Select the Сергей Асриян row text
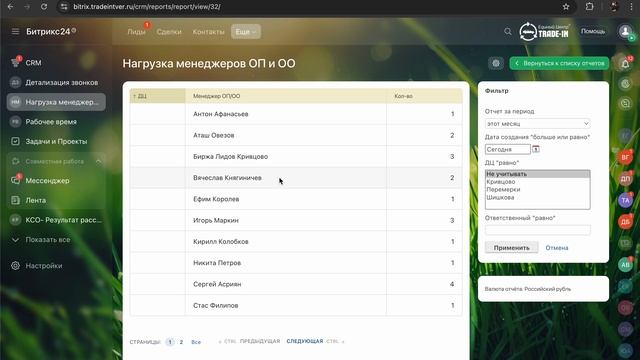This screenshot has height=360, width=640. click(217, 284)
